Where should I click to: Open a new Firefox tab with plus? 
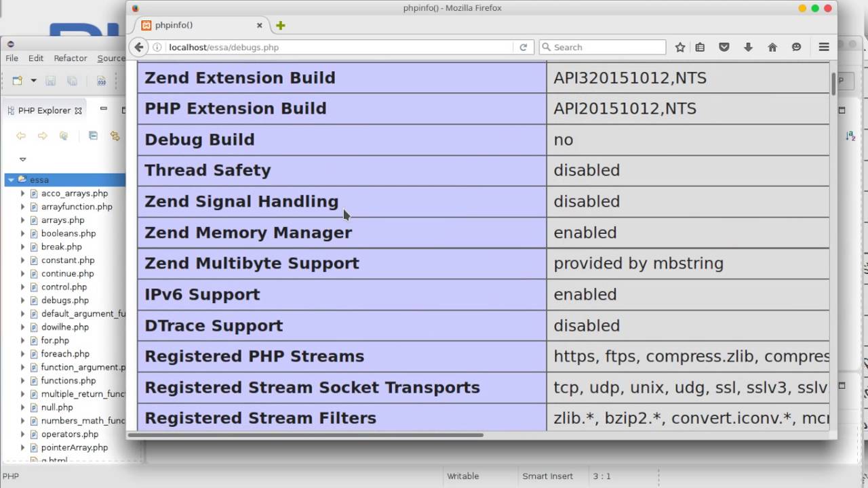pyautogui.click(x=280, y=25)
